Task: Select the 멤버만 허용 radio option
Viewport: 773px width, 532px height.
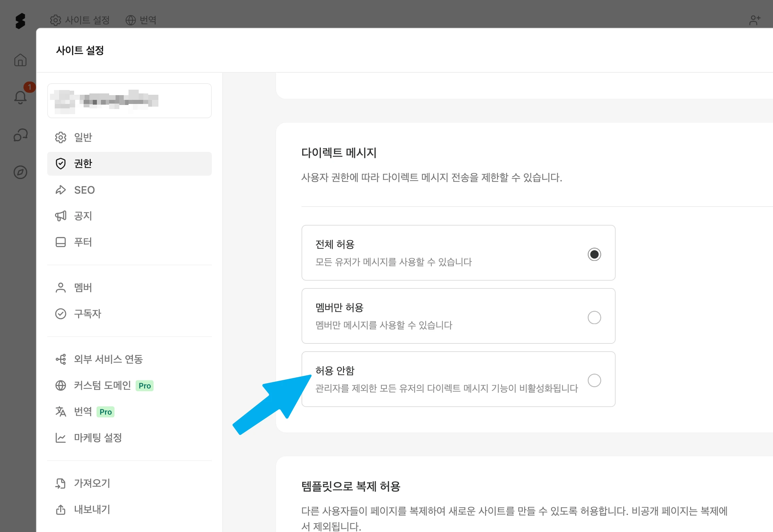Action: point(594,317)
